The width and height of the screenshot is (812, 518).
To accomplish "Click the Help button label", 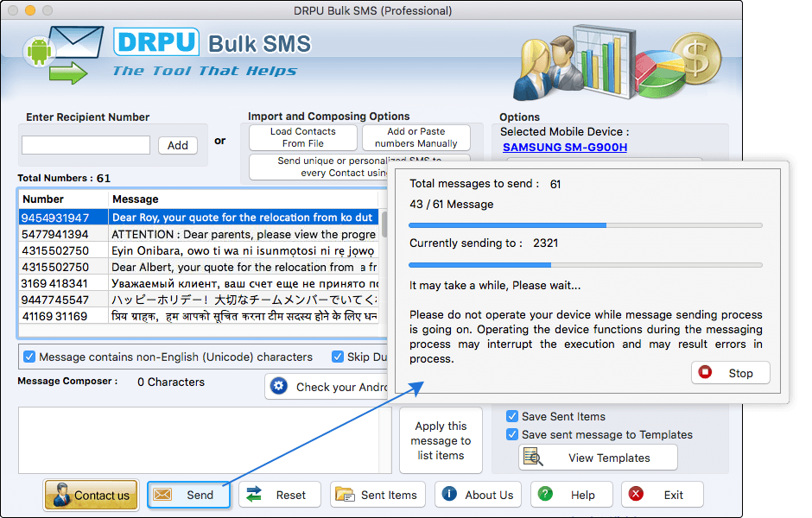I will coord(582,496).
